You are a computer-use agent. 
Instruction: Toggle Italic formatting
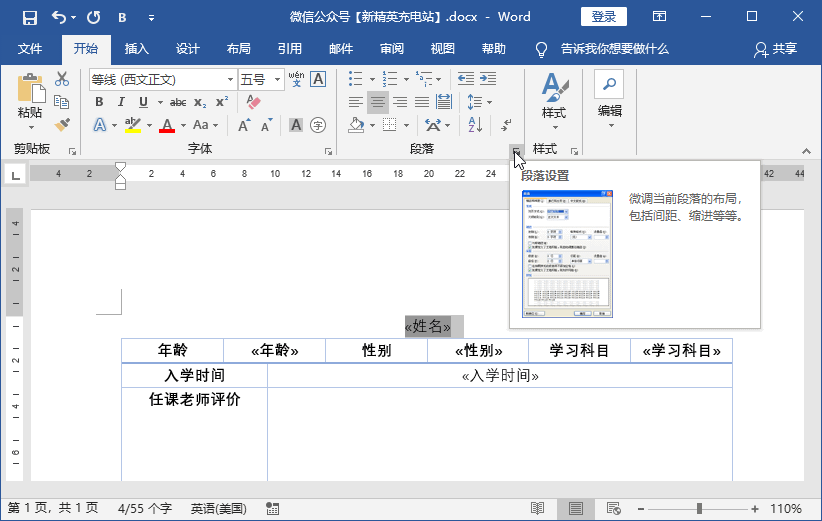pyautogui.click(x=121, y=102)
